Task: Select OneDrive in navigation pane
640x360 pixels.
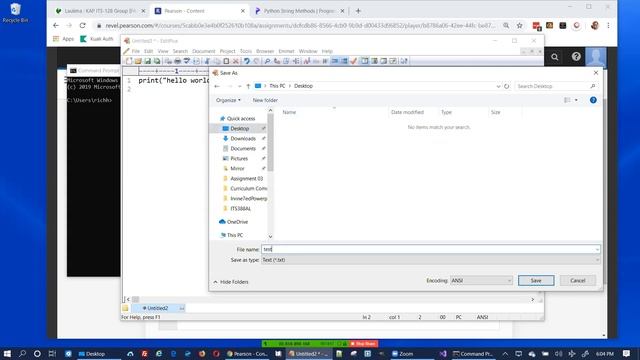Action: tap(237, 222)
